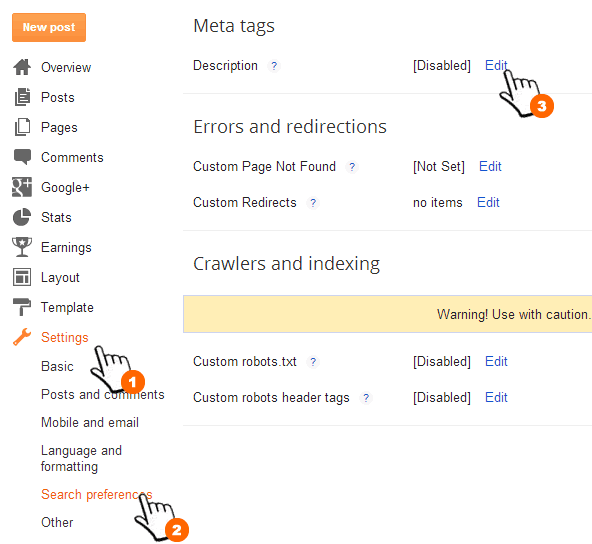Select the Pages icon in sidebar
This screenshot has width=592, height=544.
(22, 127)
